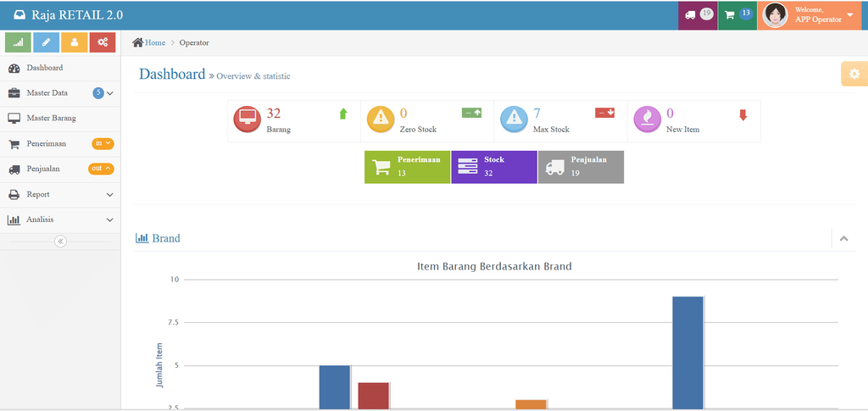Click the orange bar in the Brand chart
868x411 pixels.
coord(531,405)
